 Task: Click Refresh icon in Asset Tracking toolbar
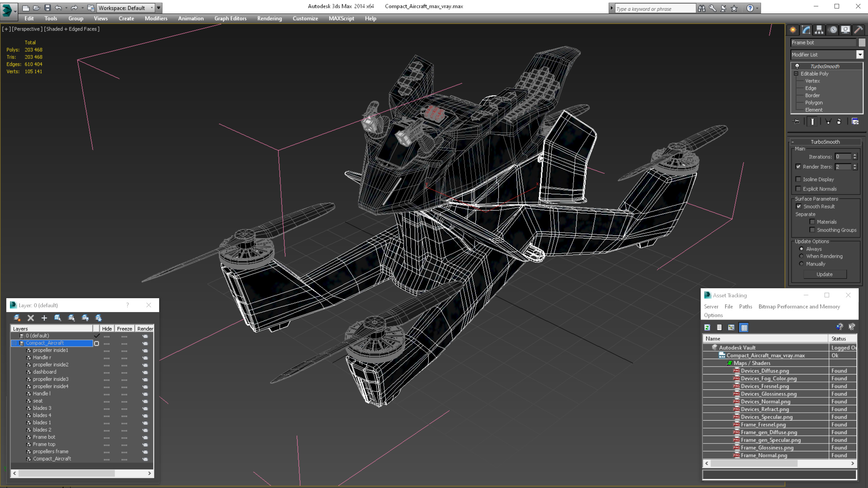[707, 327]
